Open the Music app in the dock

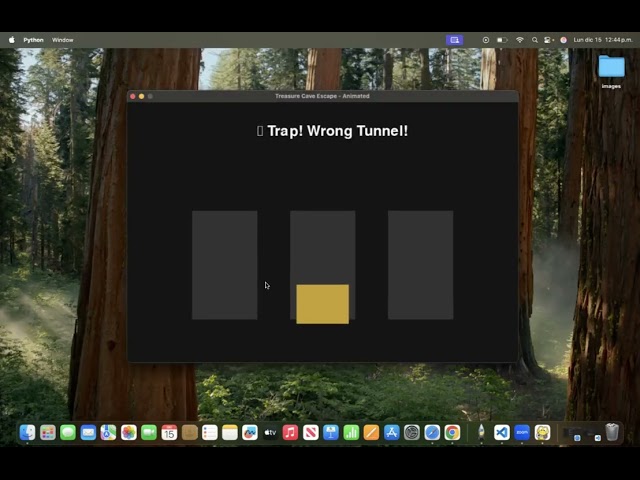tap(290, 433)
